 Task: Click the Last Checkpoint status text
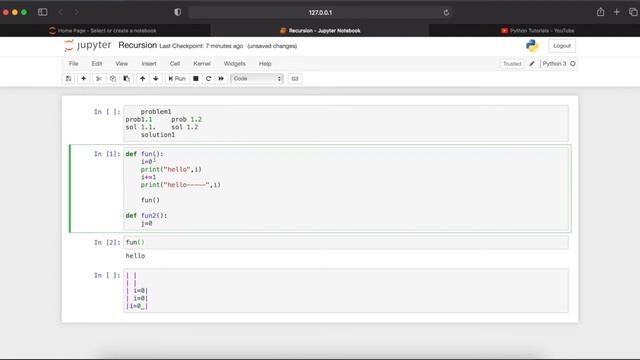201,46
